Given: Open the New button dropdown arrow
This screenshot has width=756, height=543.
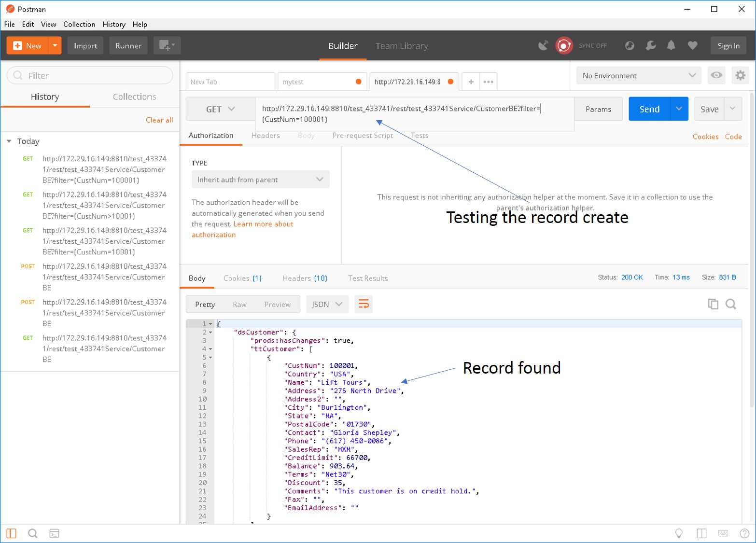Looking at the screenshot, I should point(55,45).
